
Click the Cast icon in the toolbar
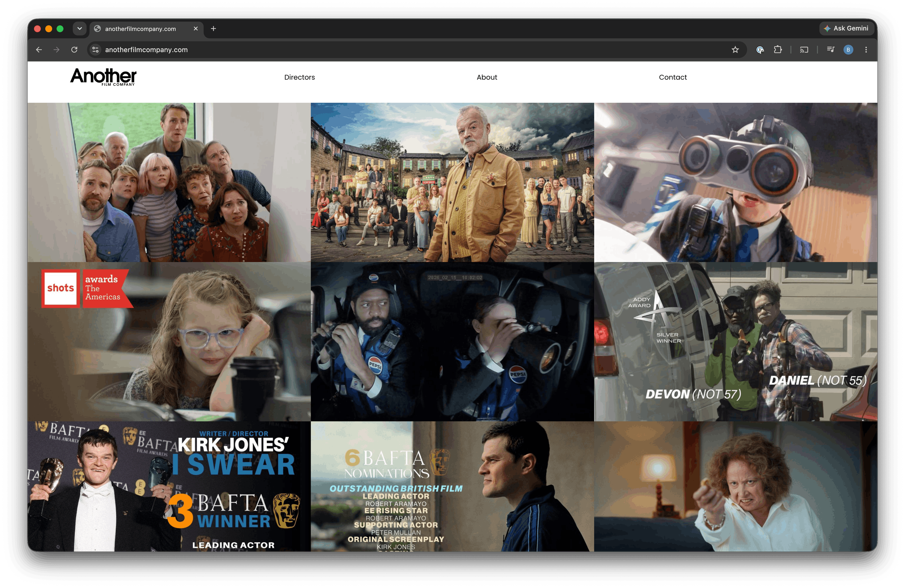(804, 50)
